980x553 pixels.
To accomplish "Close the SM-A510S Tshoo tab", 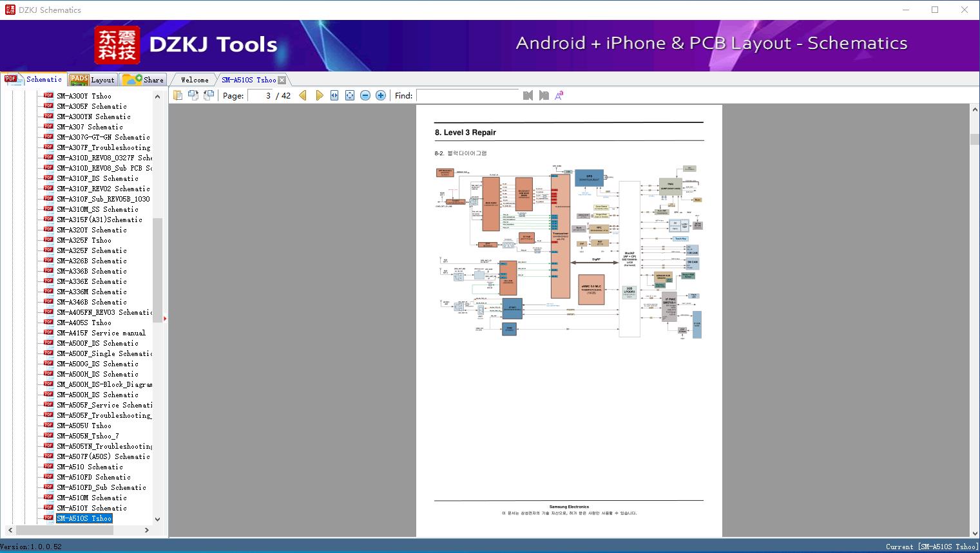I will [x=282, y=80].
